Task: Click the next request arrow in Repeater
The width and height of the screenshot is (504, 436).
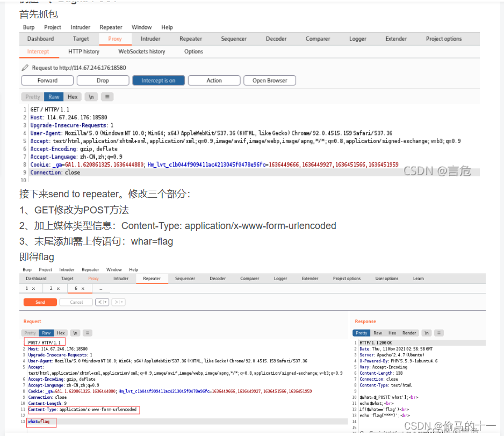Action: pos(117,302)
